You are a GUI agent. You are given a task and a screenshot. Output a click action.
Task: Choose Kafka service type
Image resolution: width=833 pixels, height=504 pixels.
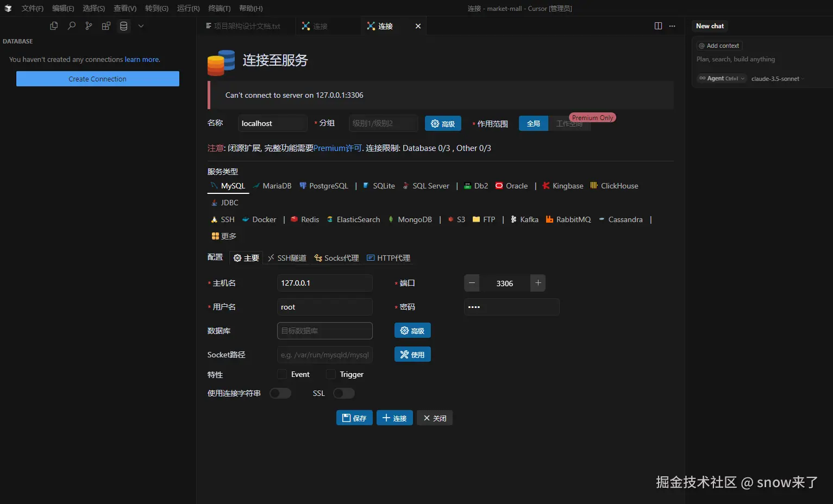(x=524, y=219)
